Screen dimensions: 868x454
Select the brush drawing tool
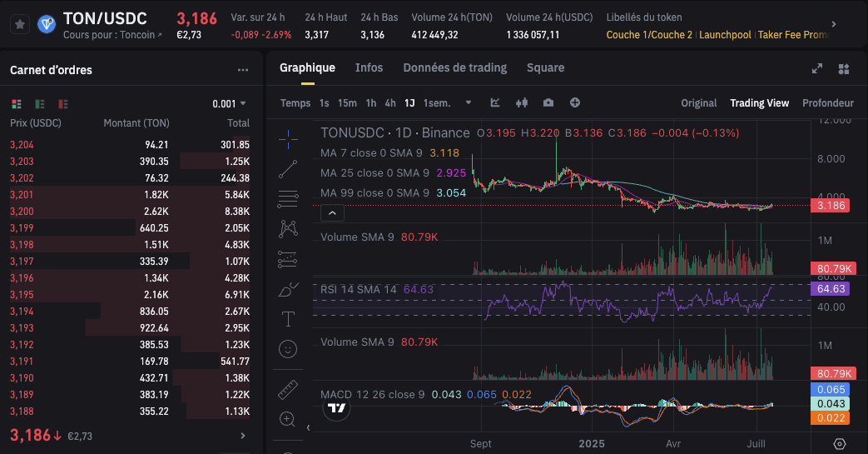pyautogui.click(x=288, y=289)
